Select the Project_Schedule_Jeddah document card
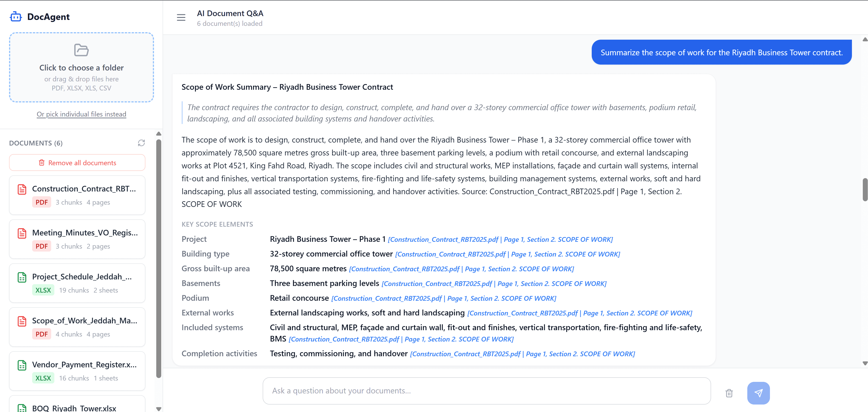Image resolution: width=868 pixels, height=412 pixels. click(x=77, y=283)
